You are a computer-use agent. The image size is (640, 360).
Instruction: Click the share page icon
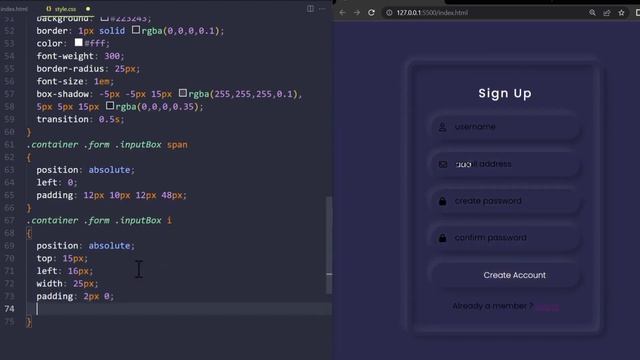click(607, 13)
